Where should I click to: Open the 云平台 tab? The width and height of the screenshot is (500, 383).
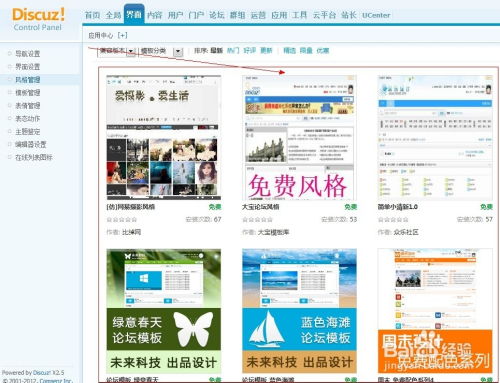click(x=324, y=15)
